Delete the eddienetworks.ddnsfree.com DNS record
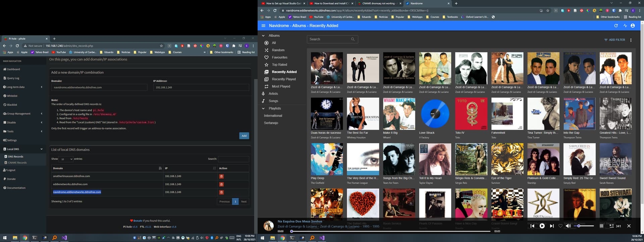The height and width of the screenshot is (242, 644). (x=221, y=184)
